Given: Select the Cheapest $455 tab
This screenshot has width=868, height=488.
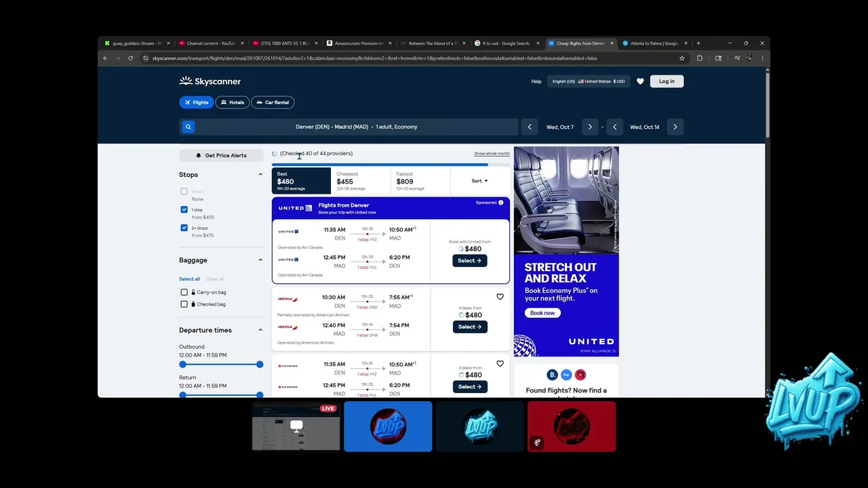Looking at the screenshot, I should coord(360,181).
